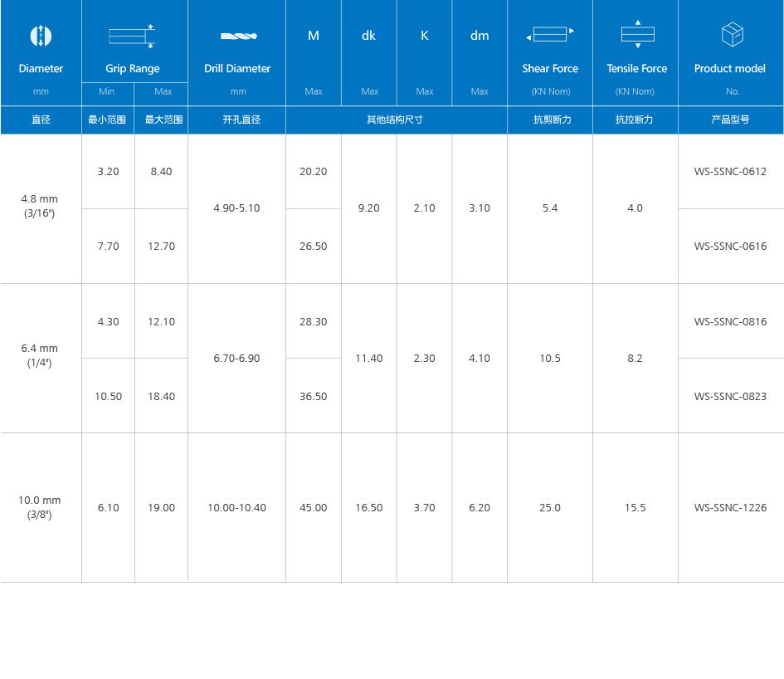Image resolution: width=784 pixels, height=679 pixels.
Task: Choose product model WS-SSNC-1226
Action: pyautogui.click(x=730, y=508)
